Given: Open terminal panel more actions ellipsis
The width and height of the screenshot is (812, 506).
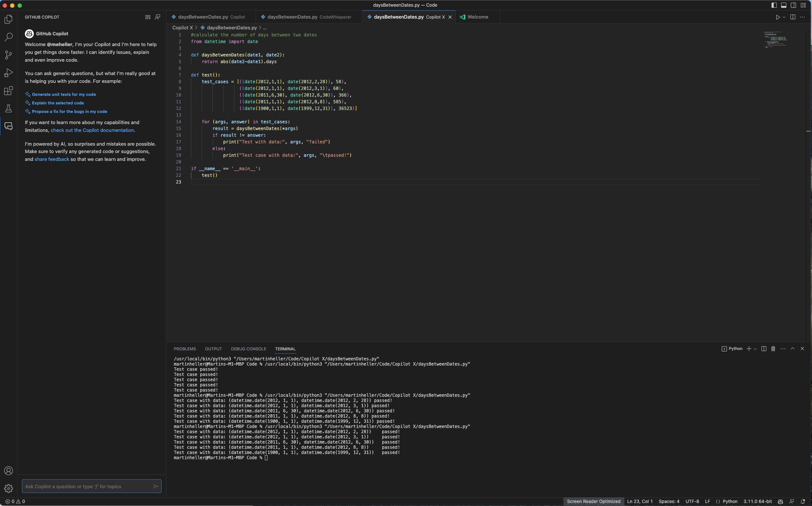Looking at the screenshot, I should (x=783, y=349).
